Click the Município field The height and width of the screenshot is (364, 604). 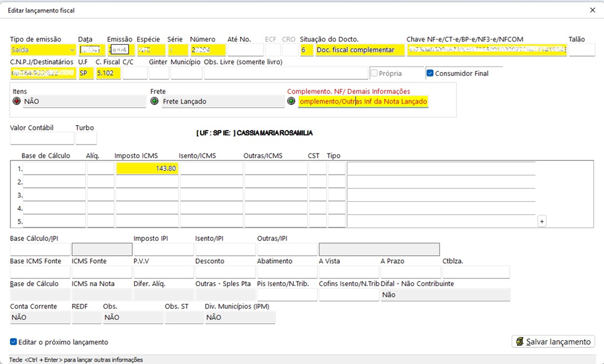click(x=186, y=73)
